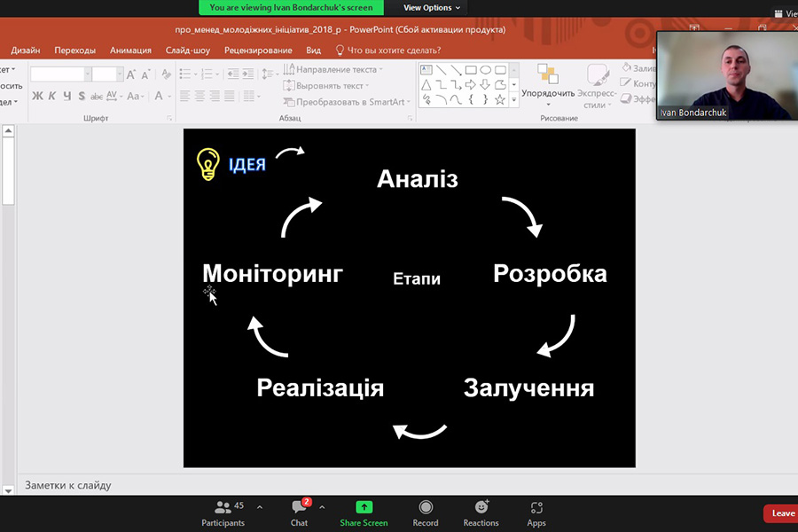Change text color with the font color A
This screenshot has height=532, width=798.
coord(159,96)
